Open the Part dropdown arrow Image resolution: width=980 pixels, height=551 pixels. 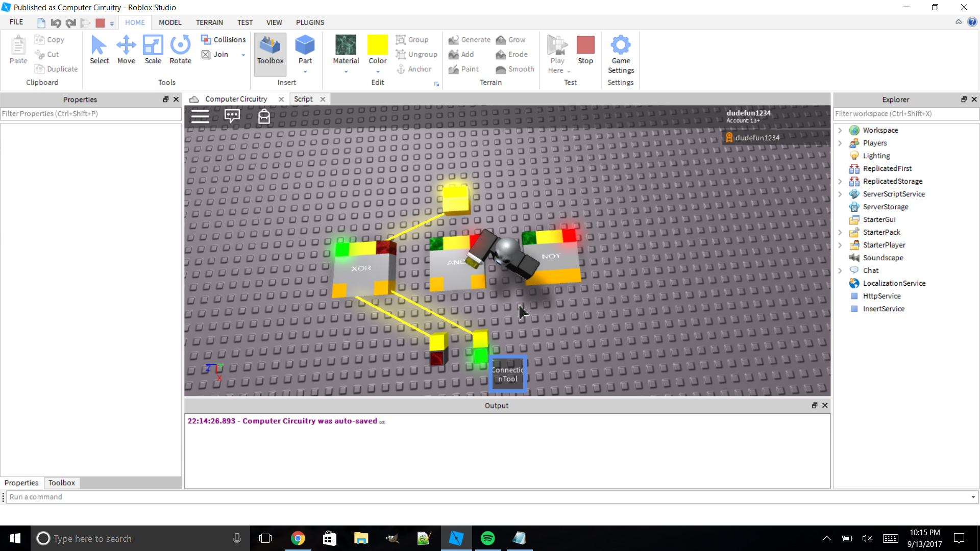305,72
